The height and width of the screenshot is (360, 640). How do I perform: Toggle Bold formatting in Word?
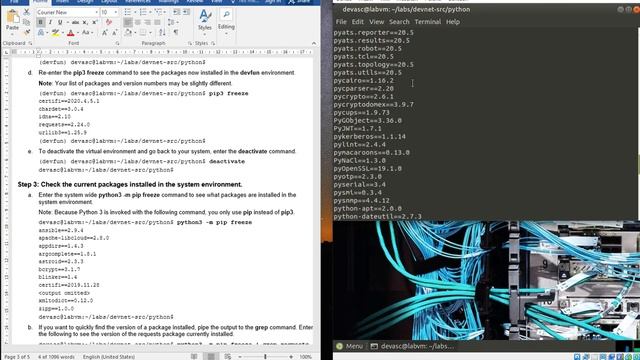[x=40, y=22]
